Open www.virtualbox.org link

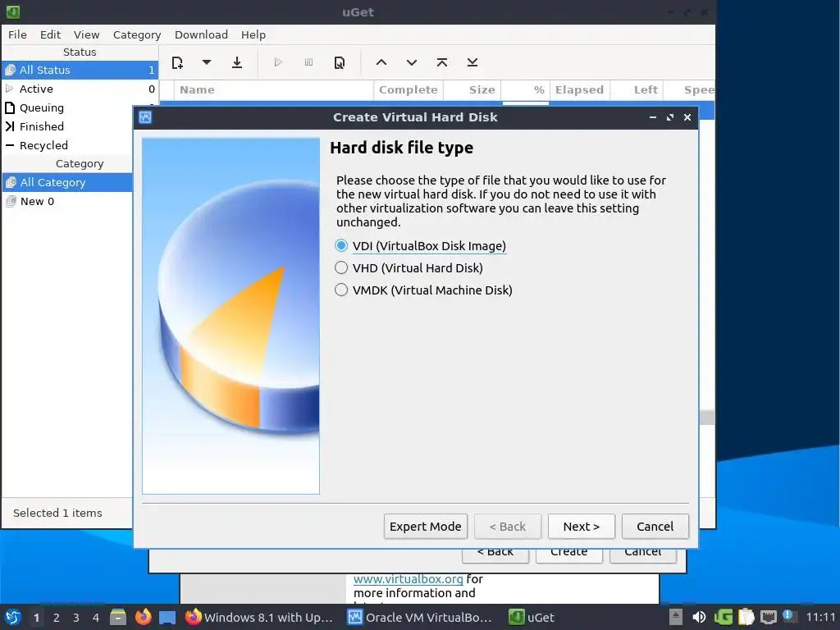click(x=409, y=579)
